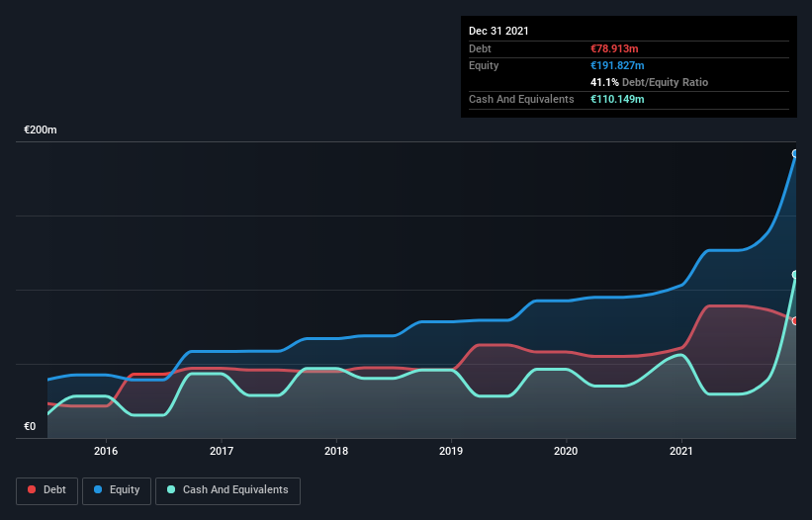Click the 2017 x-axis label

point(222,451)
